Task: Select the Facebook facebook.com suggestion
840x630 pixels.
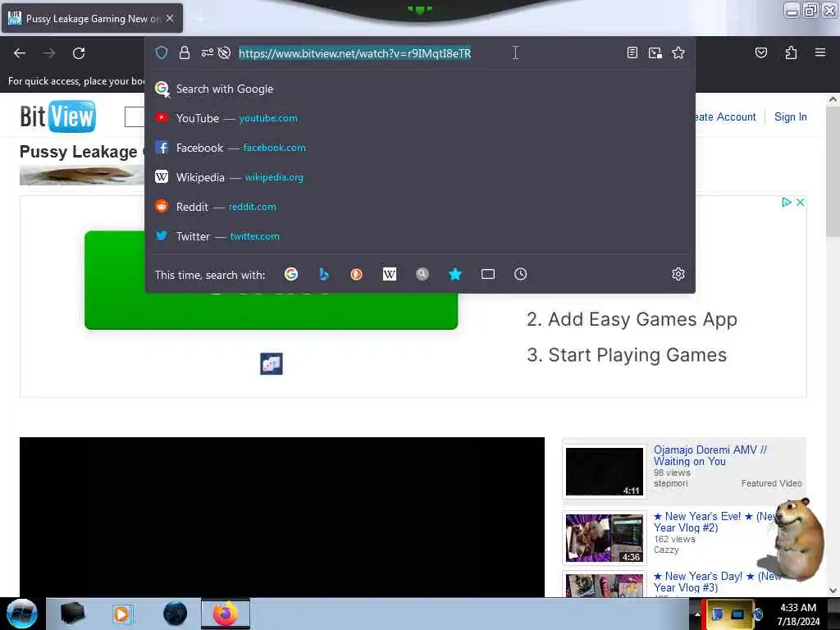Action: point(420,148)
